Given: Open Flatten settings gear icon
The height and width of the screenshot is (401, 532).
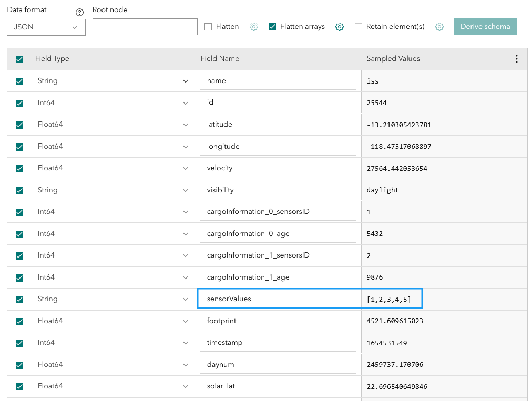Looking at the screenshot, I should point(254,27).
